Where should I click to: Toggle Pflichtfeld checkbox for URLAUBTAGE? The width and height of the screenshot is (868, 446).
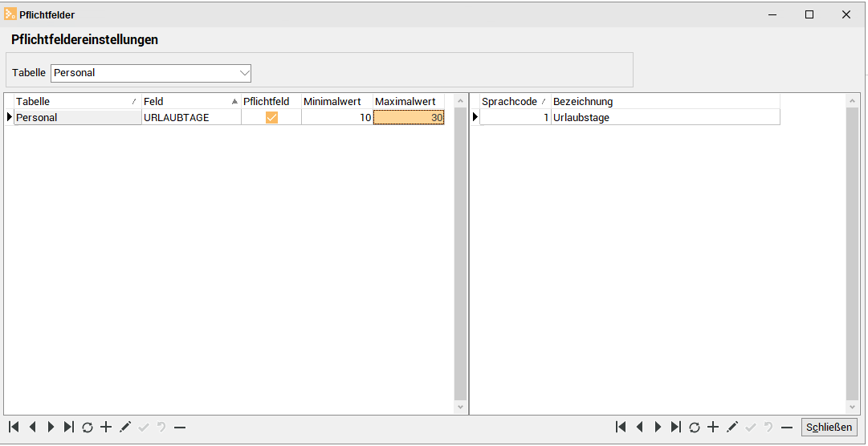click(271, 117)
